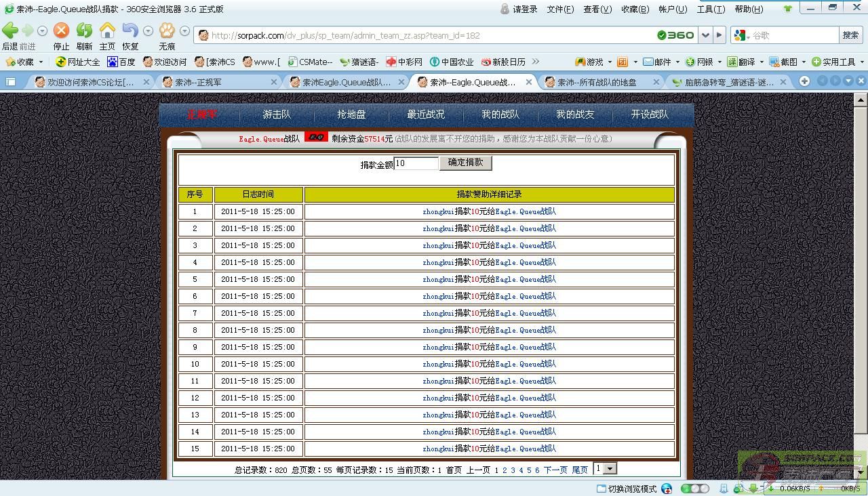Click the donation amount input field
Screen dimensions: 868x496
[x=416, y=163]
